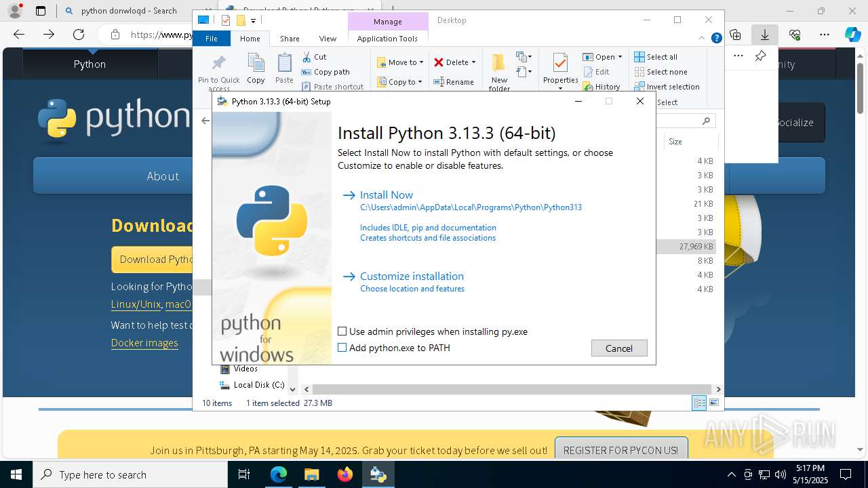Choose Customize installation in the Python setup
Viewport: 868px width, 488px height.
click(412, 277)
